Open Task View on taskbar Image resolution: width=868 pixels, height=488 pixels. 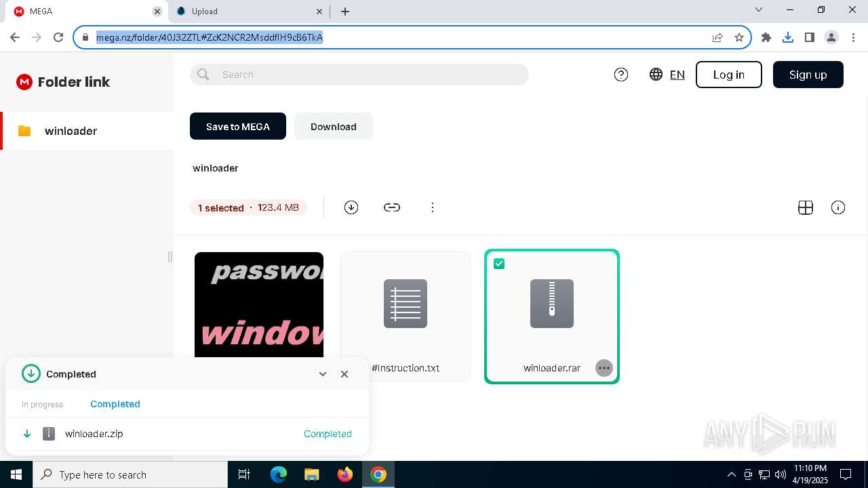[244, 474]
